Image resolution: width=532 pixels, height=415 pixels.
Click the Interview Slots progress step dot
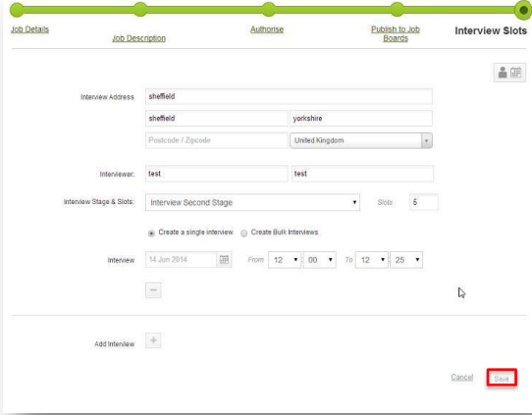click(523, 10)
